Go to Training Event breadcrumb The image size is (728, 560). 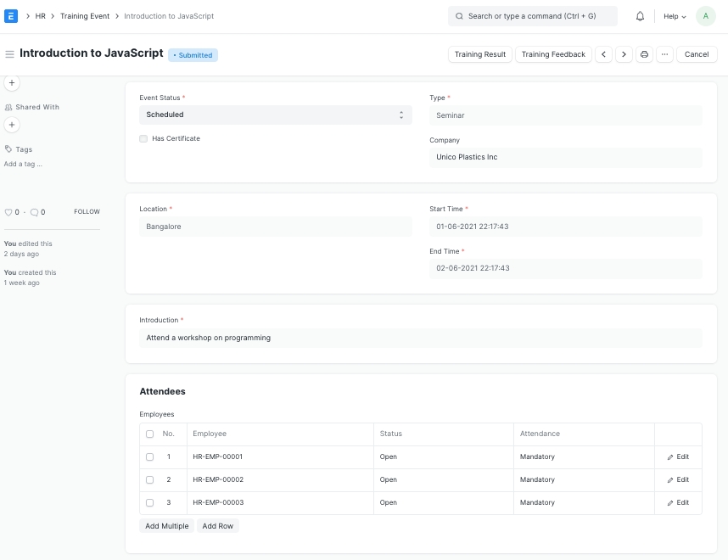85,16
